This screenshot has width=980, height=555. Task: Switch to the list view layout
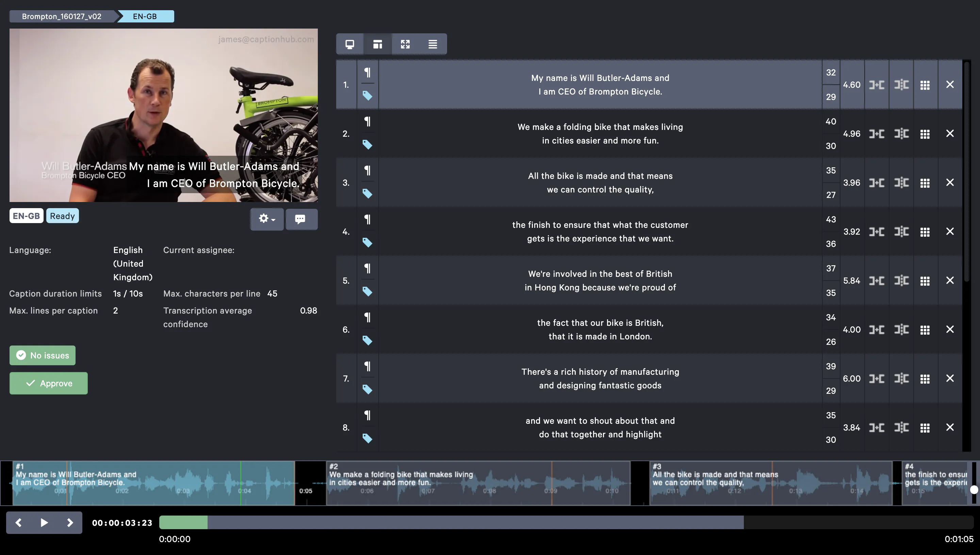coord(433,44)
